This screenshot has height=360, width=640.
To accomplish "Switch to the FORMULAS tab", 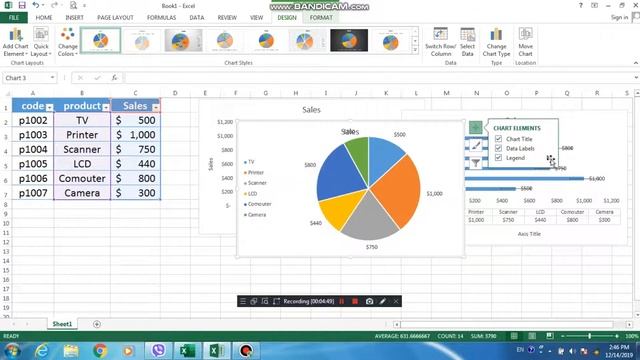I will (161, 18).
